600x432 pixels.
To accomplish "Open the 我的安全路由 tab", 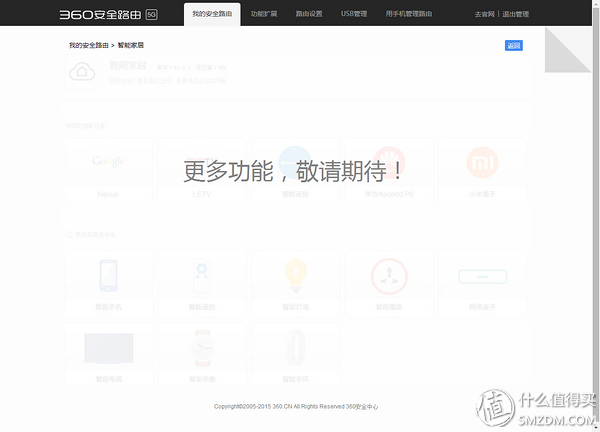I will click(212, 14).
